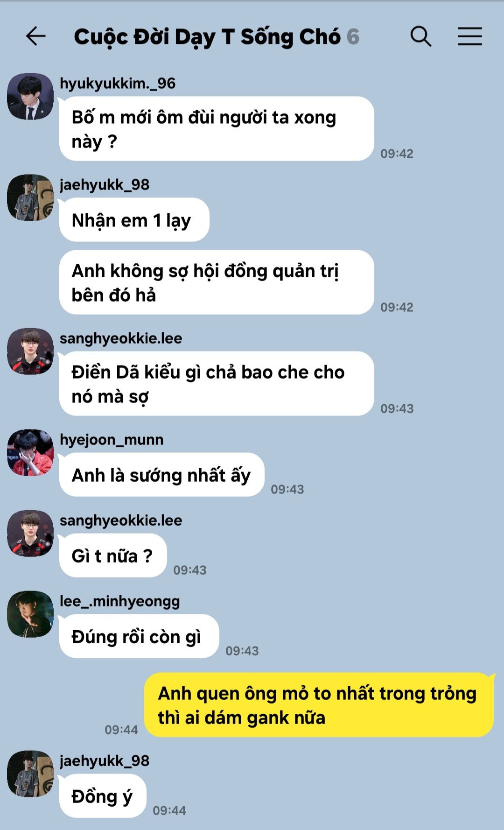Select the message "Bố m mới ôm đùi người ta"
This screenshot has width=504, height=830.
217,129
